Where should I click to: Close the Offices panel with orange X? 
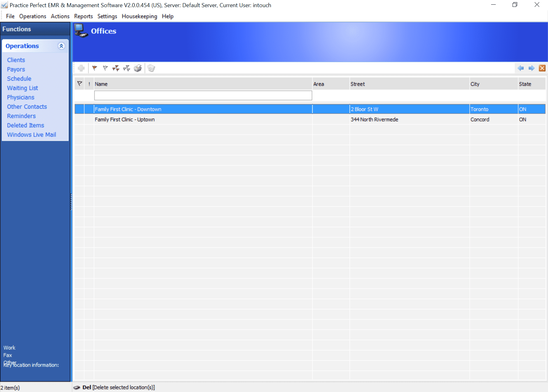[x=542, y=68]
